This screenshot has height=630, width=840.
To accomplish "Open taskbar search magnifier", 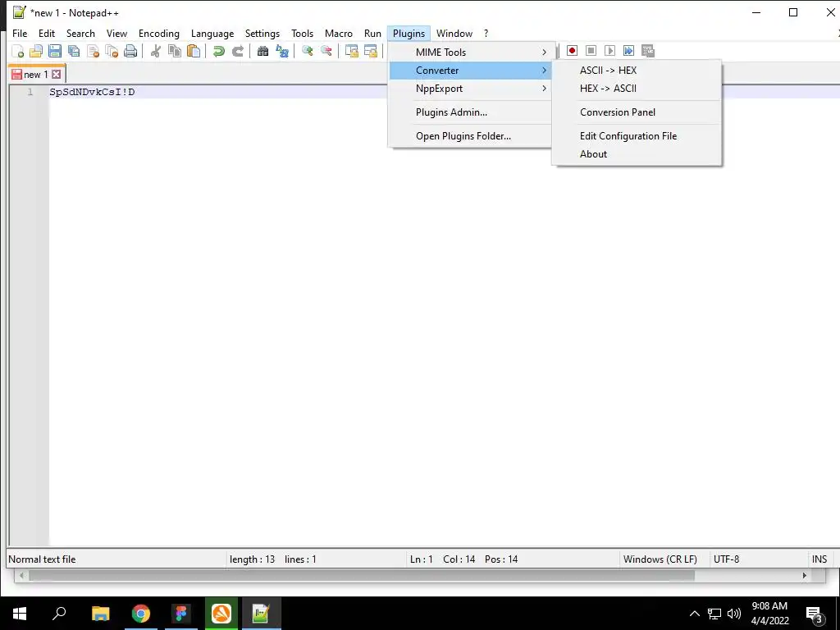I will pyautogui.click(x=59, y=614).
